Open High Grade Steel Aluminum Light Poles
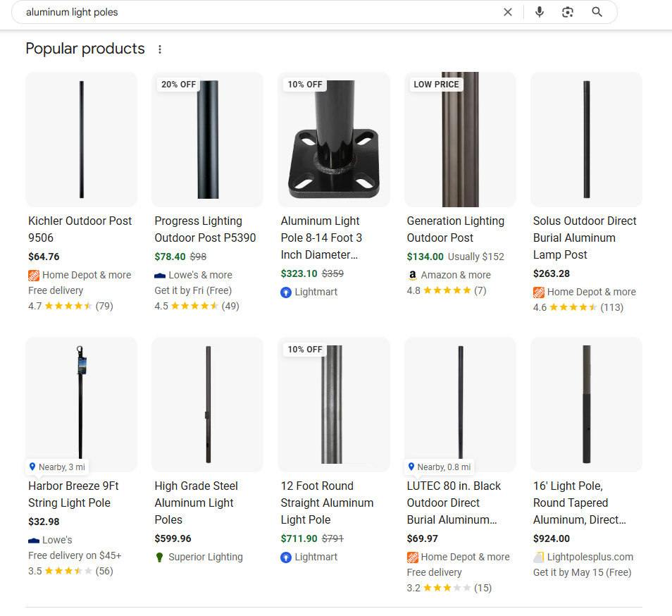Screen dimensions: 672x616 tap(196, 503)
